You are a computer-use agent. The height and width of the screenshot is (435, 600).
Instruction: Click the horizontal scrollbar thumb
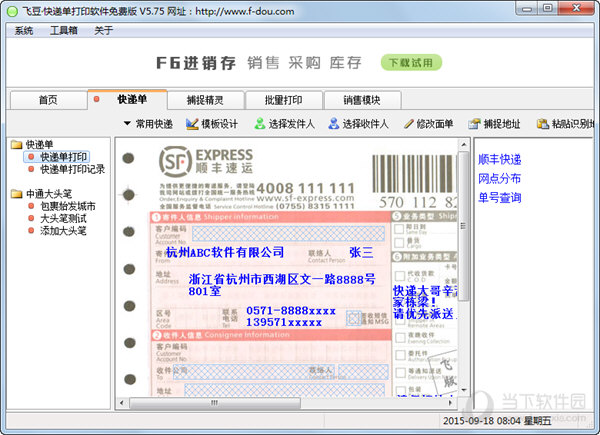coord(215,402)
